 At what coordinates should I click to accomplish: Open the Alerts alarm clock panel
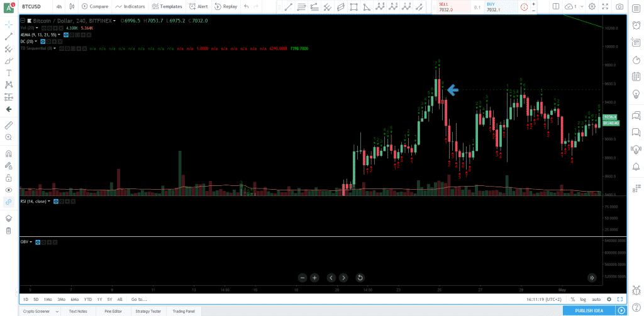point(636,25)
